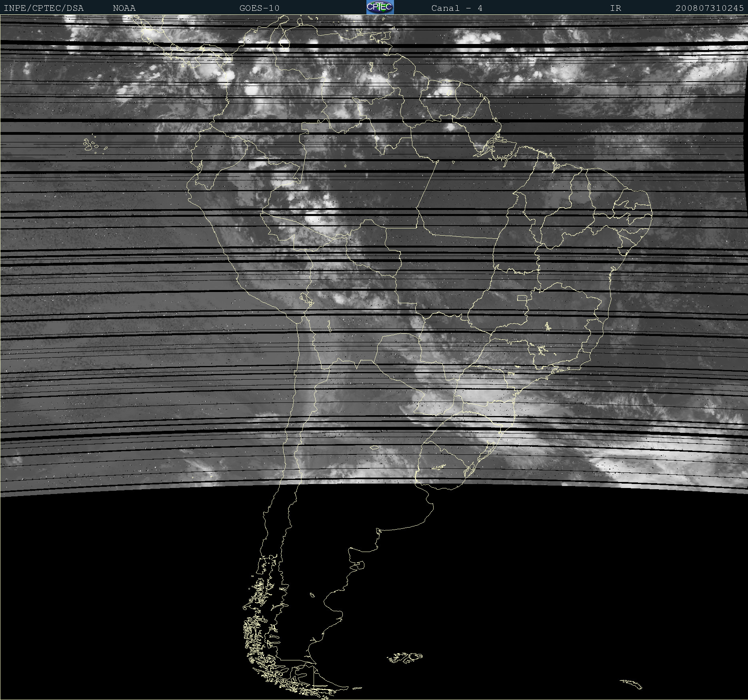Click the NOAA label in header
The image size is (748, 700).
pyautogui.click(x=124, y=8)
